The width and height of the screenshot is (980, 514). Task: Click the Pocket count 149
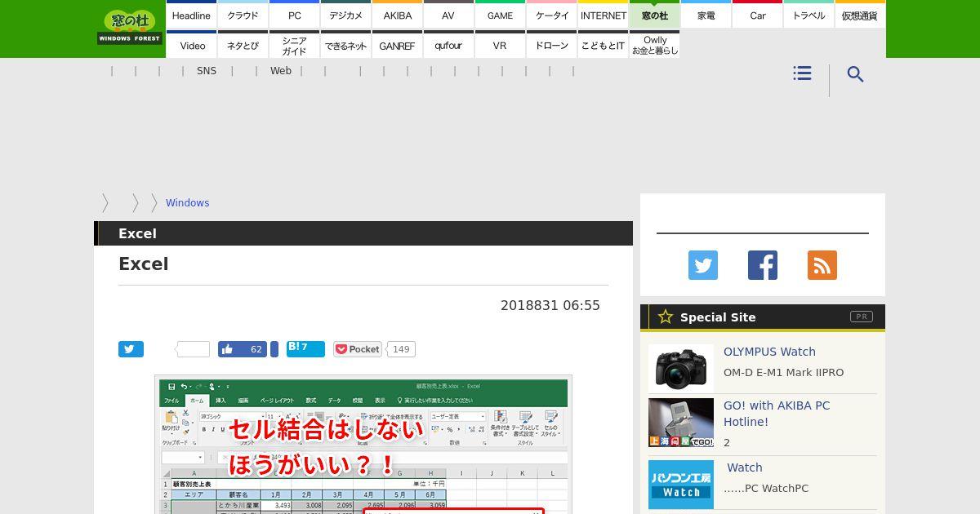[x=401, y=349]
